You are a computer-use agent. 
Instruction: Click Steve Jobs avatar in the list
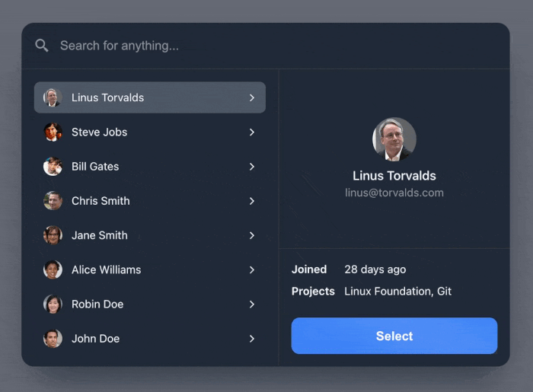[53, 132]
